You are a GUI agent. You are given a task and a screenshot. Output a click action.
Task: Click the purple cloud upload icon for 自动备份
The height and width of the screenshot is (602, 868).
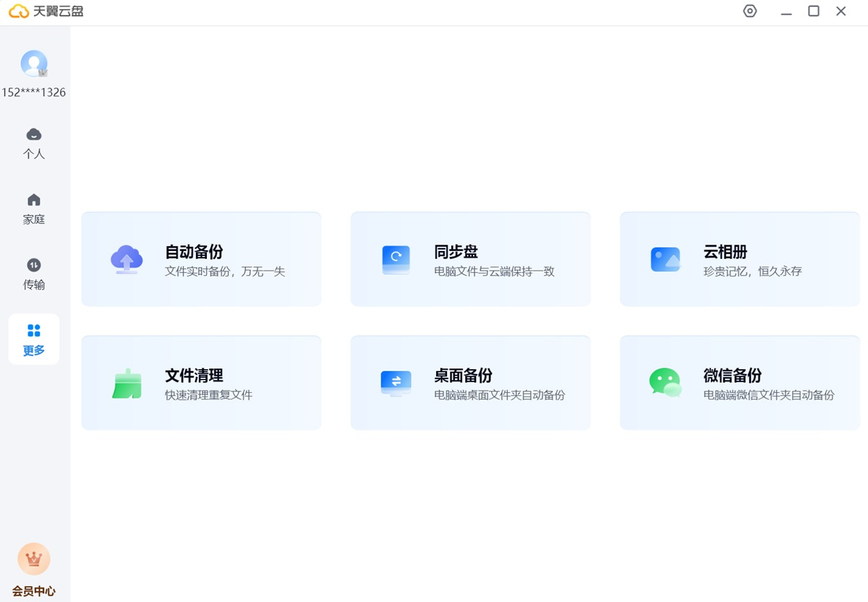pyautogui.click(x=127, y=259)
